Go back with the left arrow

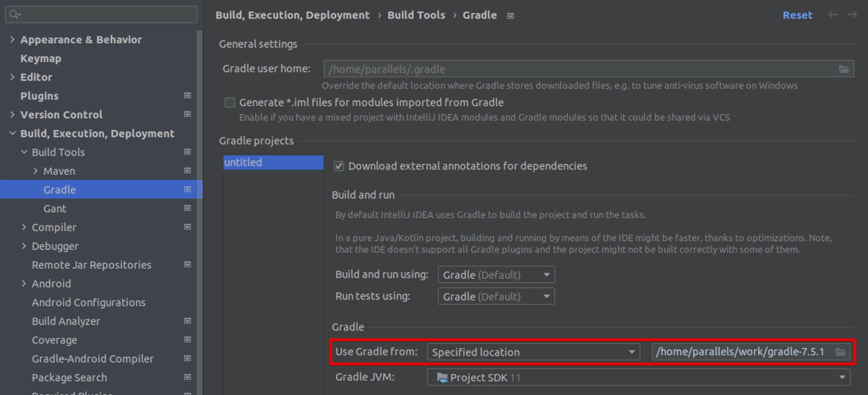(833, 15)
